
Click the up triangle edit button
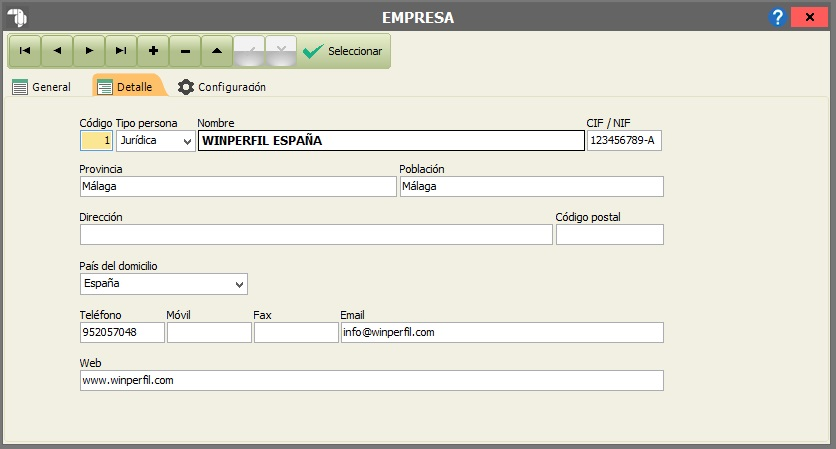tap(217, 51)
